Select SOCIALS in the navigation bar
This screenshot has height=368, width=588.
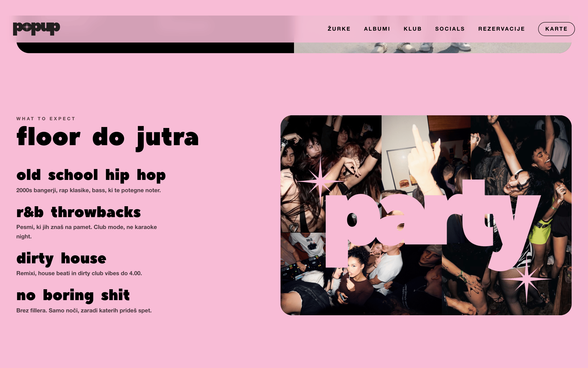450,29
